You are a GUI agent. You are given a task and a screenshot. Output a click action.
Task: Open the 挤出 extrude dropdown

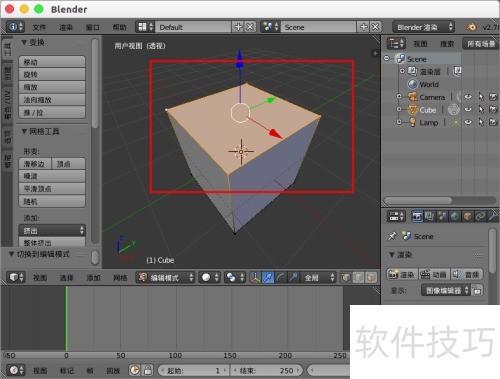pos(52,230)
